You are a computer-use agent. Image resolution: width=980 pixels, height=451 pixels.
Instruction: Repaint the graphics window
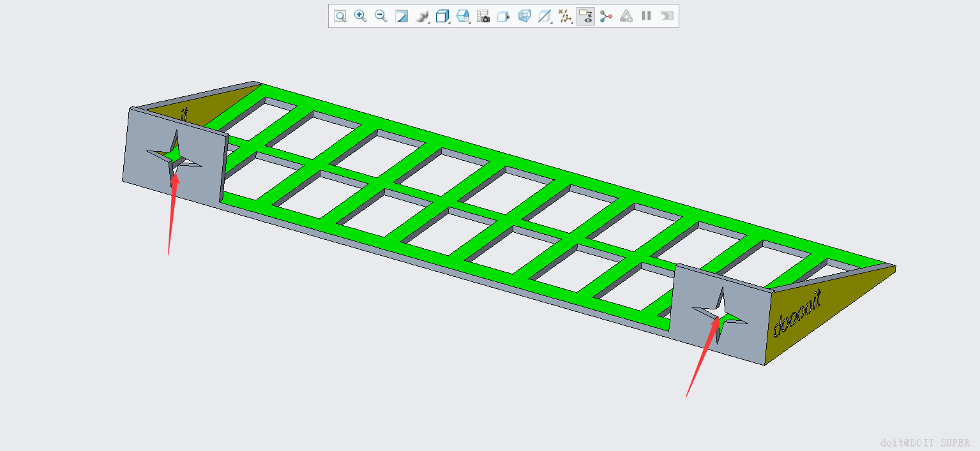[x=402, y=16]
